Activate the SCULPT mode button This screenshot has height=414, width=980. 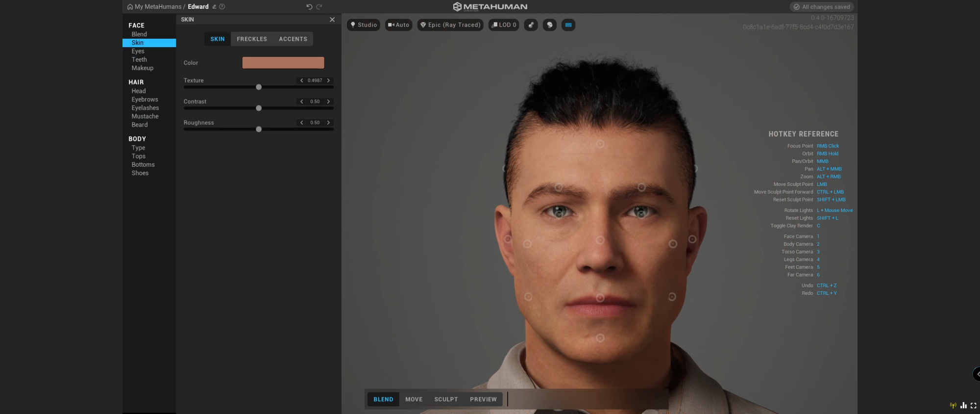click(x=446, y=399)
